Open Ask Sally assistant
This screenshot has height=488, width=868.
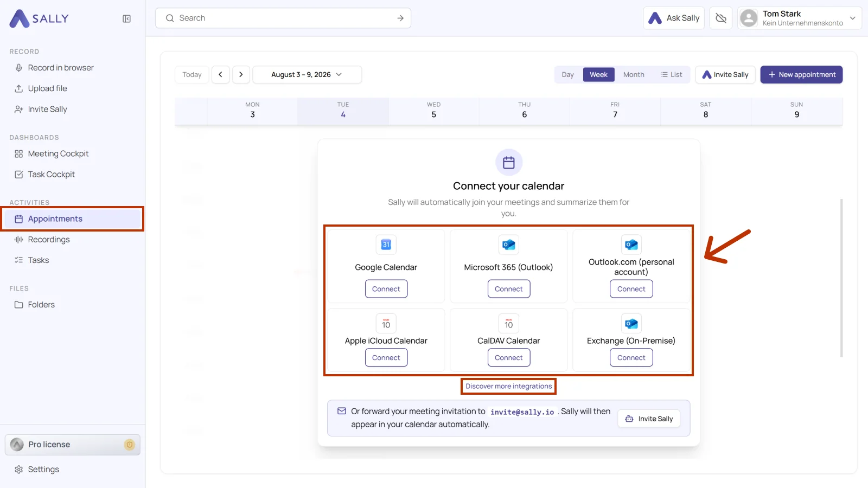click(674, 18)
